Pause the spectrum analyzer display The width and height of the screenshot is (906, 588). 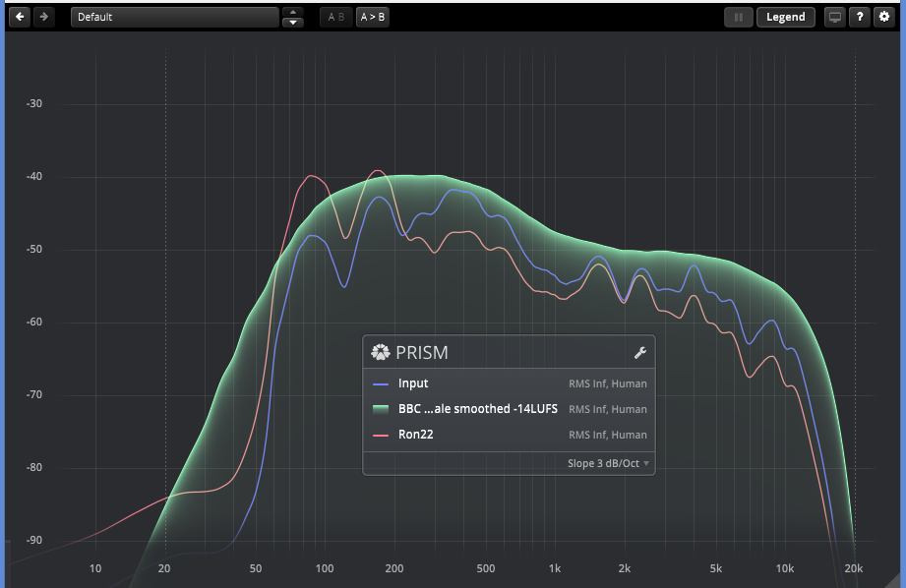(738, 17)
